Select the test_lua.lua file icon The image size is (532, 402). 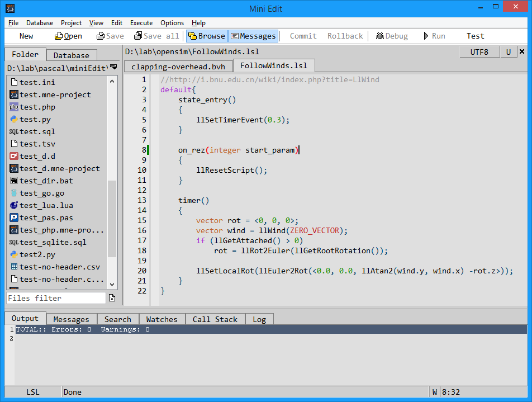[x=14, y=205]
